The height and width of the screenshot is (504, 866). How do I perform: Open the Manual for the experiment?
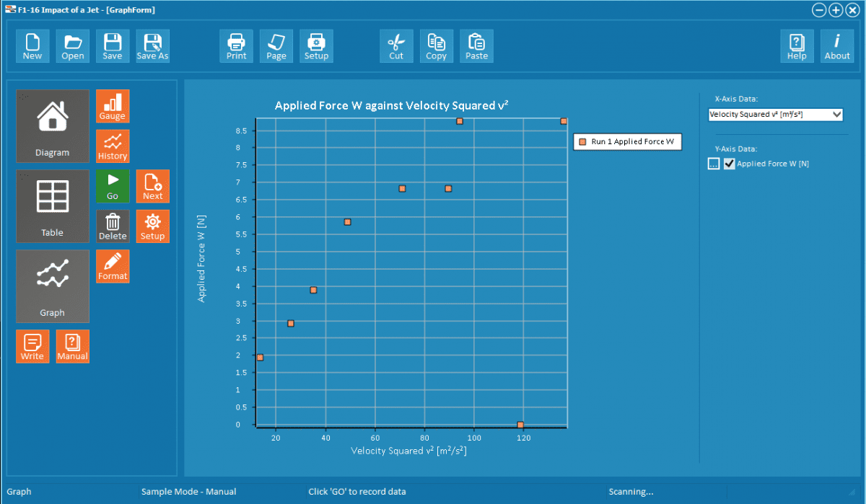[72, 346]
